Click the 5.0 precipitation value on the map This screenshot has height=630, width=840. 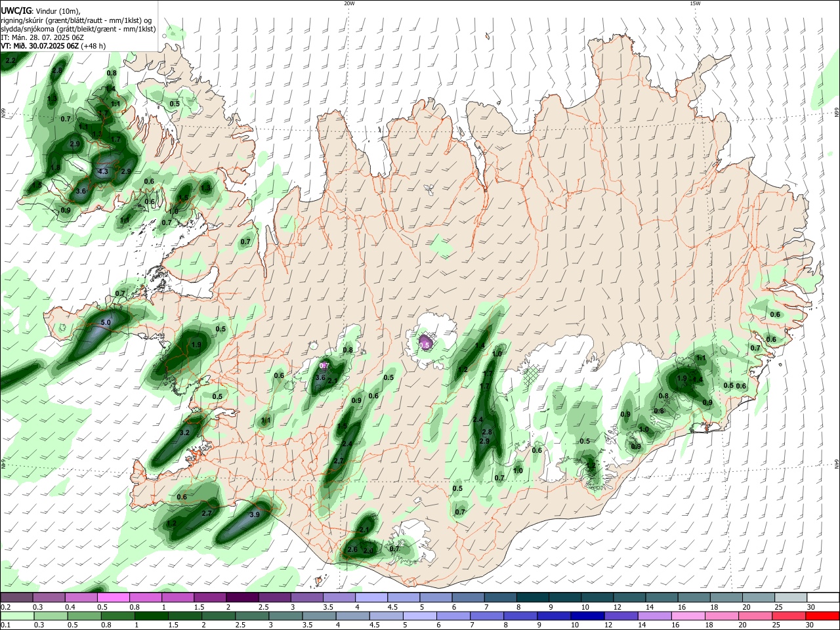[106, 323]
